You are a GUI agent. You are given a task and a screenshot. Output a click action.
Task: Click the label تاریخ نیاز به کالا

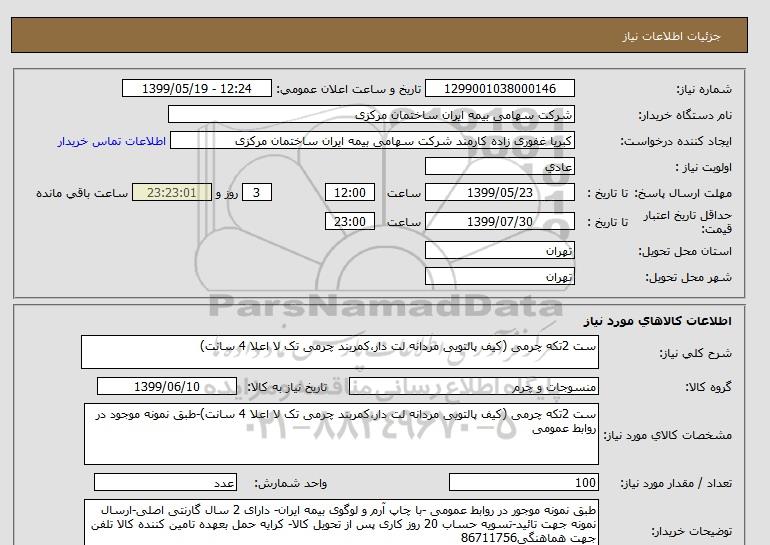[x=287, y=387]
